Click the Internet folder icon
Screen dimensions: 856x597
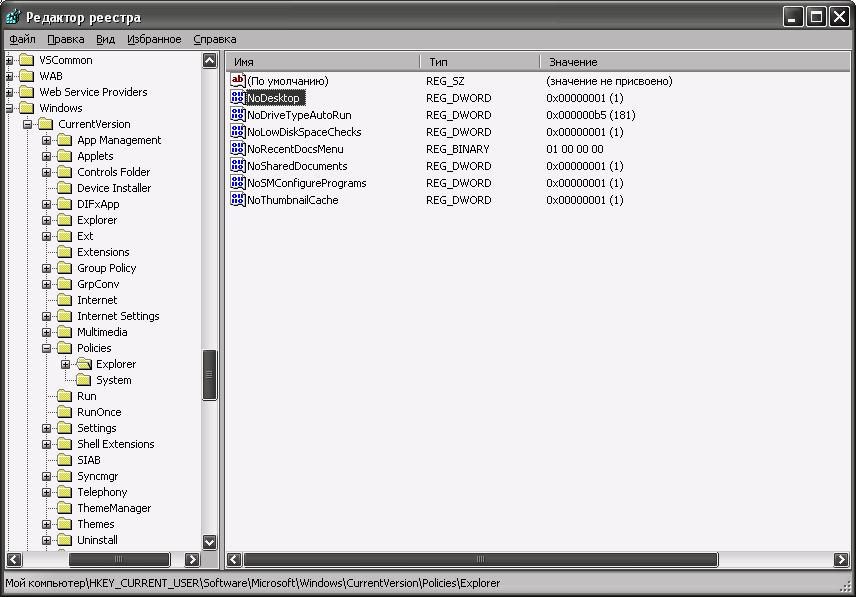pyautogui.click(x=65, y=300)
